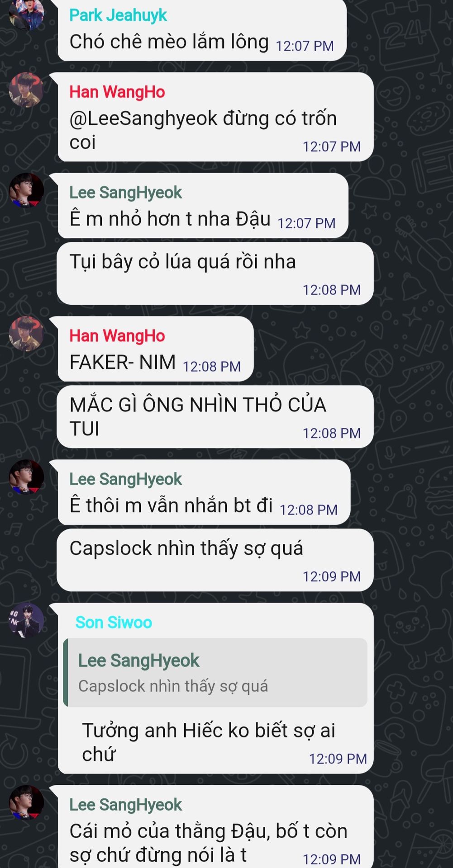Select the message 'MẮC GÌ ÔNG NHÌN THỎ CỦA TUI'

pos(215,417)
